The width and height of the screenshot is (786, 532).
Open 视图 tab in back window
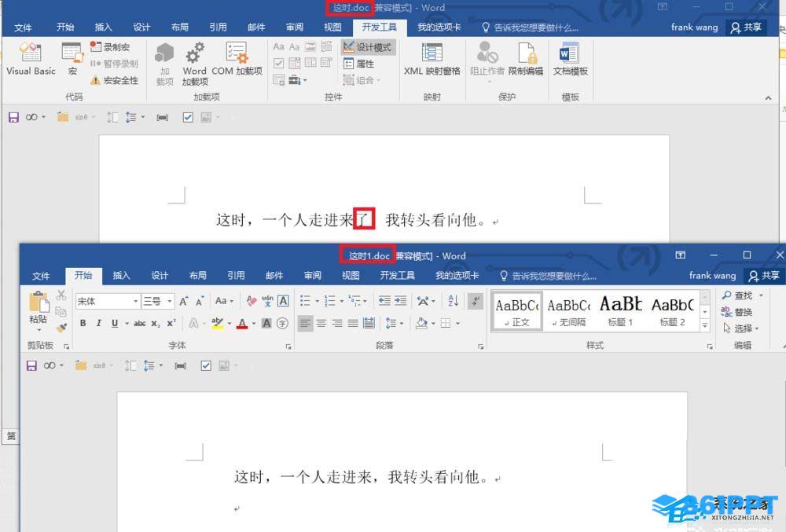click(332, 27)
